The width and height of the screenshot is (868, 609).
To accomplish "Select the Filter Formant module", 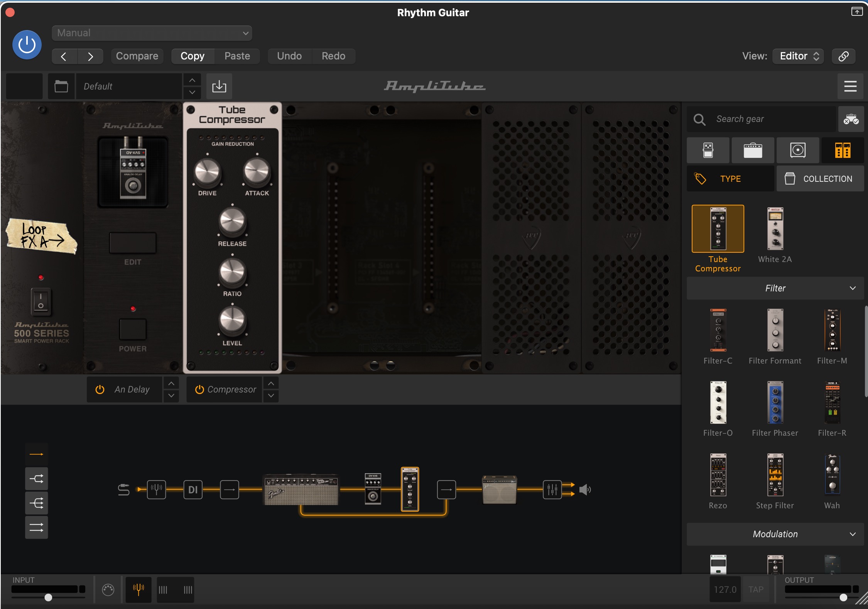I will [775, 330].
